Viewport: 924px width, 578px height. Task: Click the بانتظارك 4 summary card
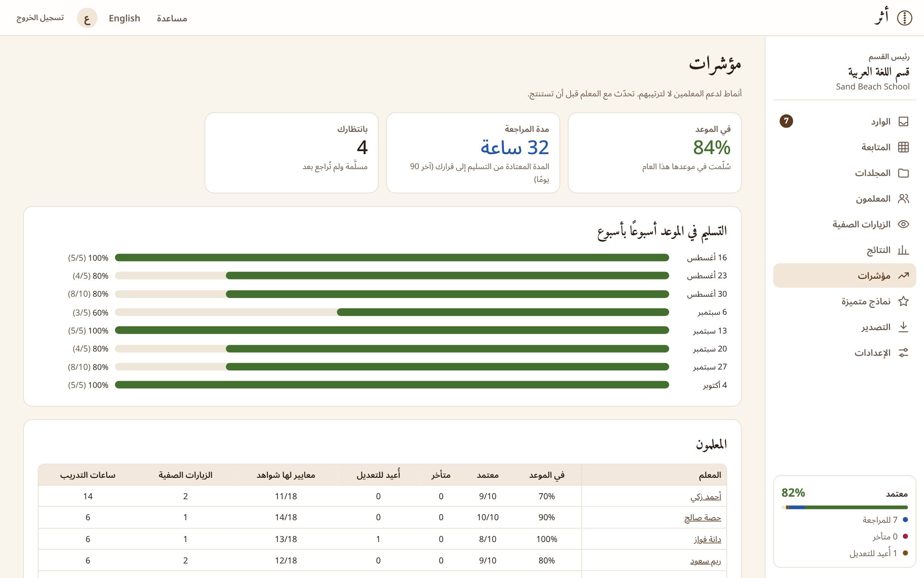(292, 153)
